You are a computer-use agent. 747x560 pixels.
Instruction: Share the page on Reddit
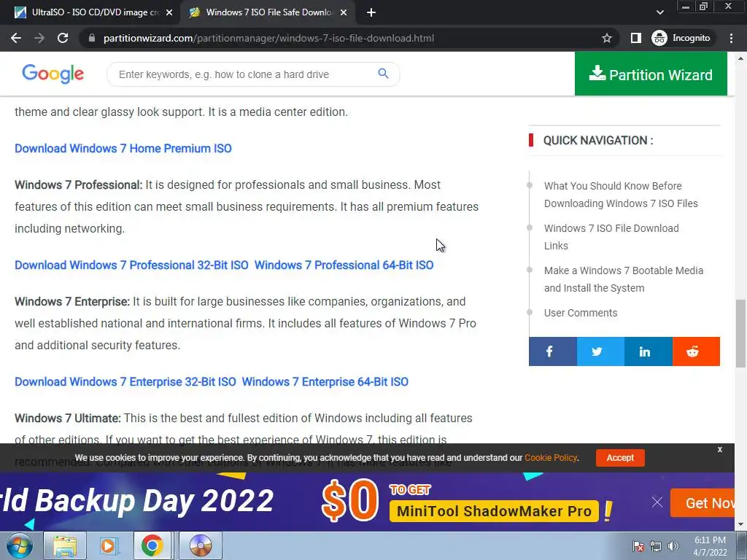[696, 351]
